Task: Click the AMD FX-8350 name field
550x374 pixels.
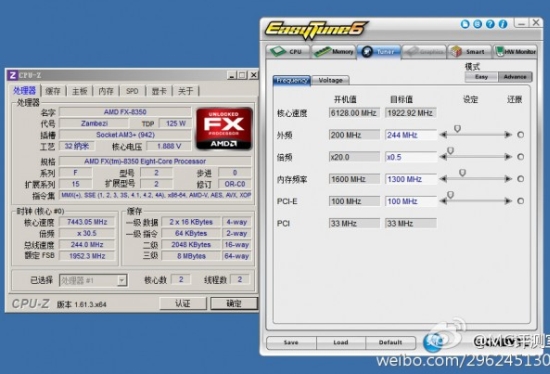Action: (125, 112)
